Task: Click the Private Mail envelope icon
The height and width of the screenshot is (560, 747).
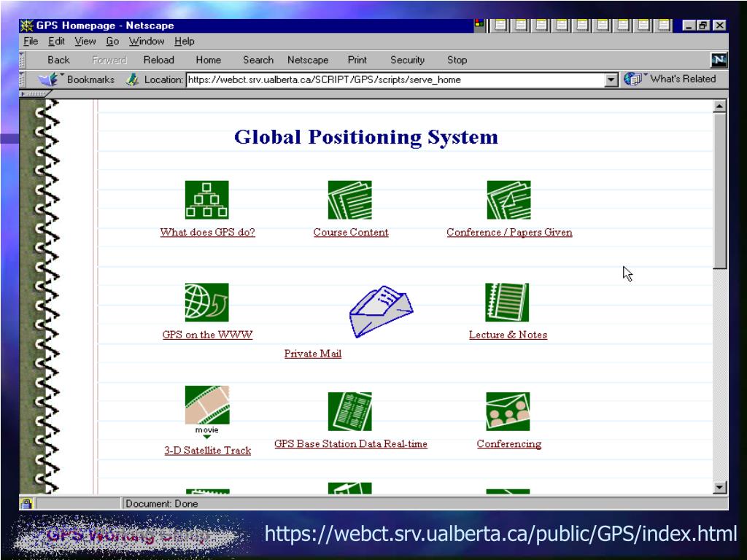Action: coord(381,312)
